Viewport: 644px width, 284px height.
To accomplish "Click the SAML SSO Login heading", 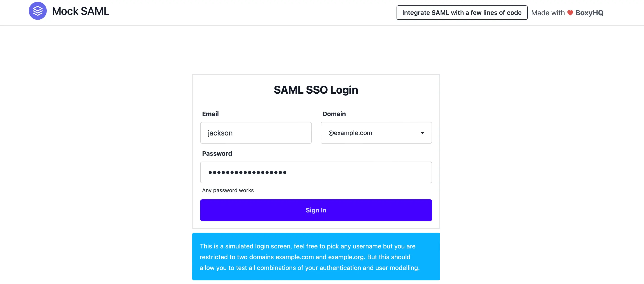I will click(x=316, y=90).
